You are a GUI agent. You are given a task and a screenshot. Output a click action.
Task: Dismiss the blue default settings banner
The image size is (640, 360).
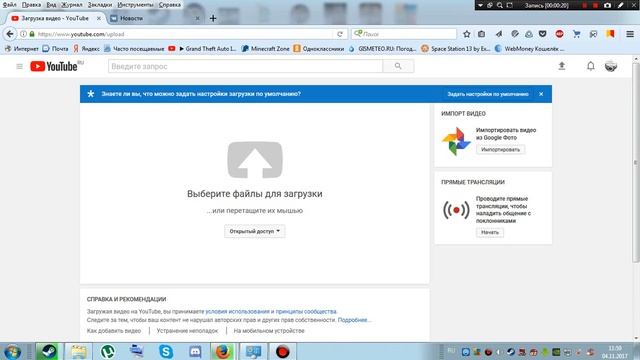pyautogui.click(x=541, y=94)
